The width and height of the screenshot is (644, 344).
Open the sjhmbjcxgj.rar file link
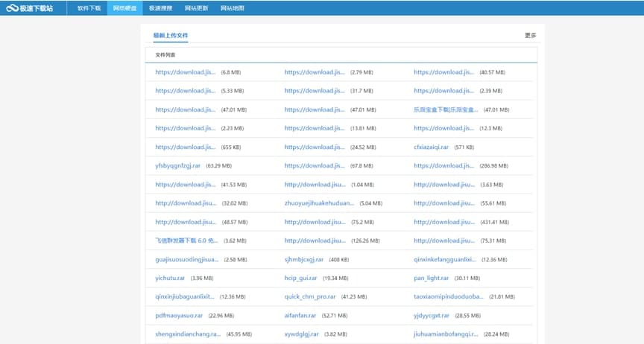[x=304, y=259]
